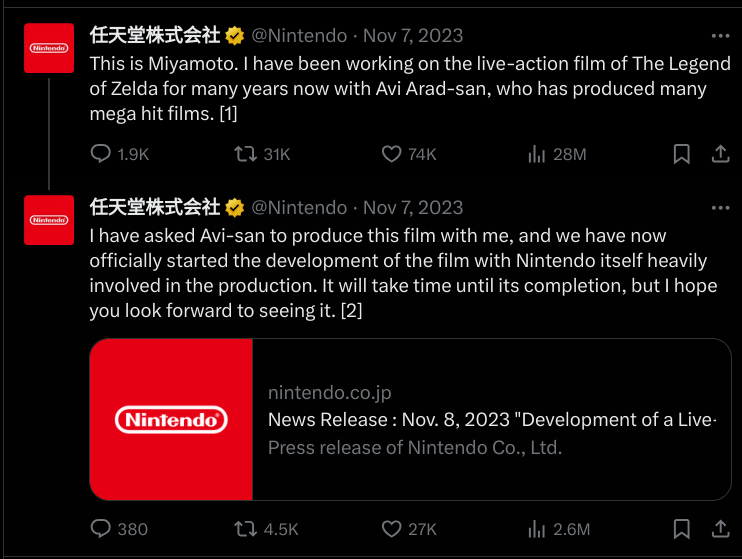
Task: Open Nintendo profile avatar on first tweet
Action: (49, 48)
